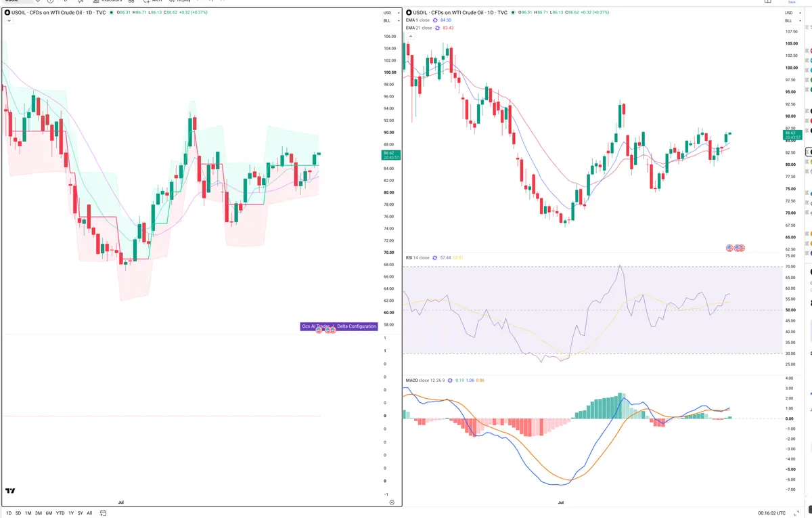The image size is (812, 518).
Task: Expand the left chart indicator legend
Action: 9,21
